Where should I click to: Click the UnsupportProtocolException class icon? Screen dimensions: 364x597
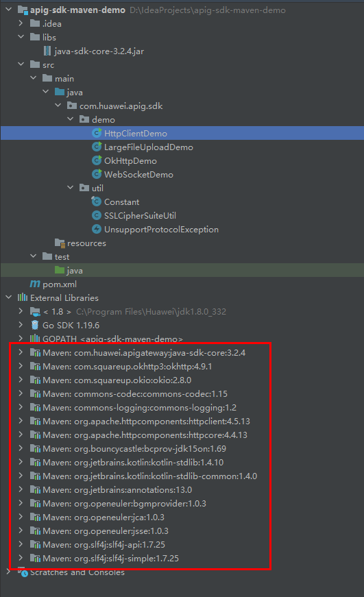point(97,229)
